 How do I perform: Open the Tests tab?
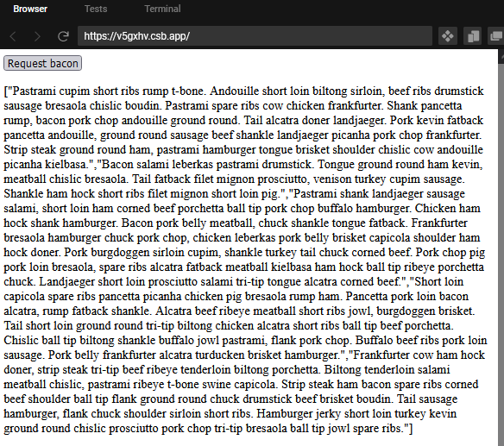point(96,9)
